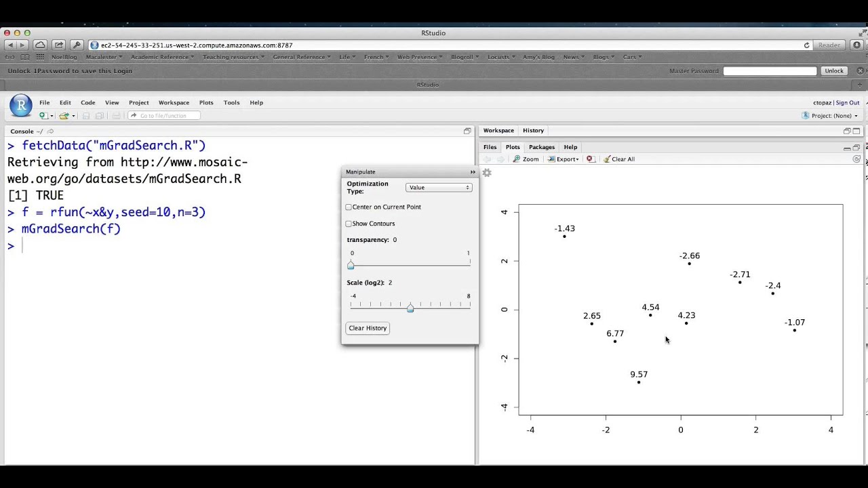Open Optimization Type dropdown showing Value
The image size is (868, 488).
point(439,187)
